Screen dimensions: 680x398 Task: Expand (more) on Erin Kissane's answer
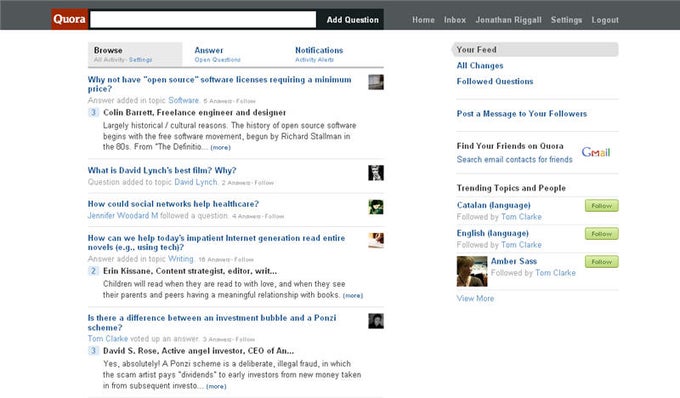(x=353, y=296)
